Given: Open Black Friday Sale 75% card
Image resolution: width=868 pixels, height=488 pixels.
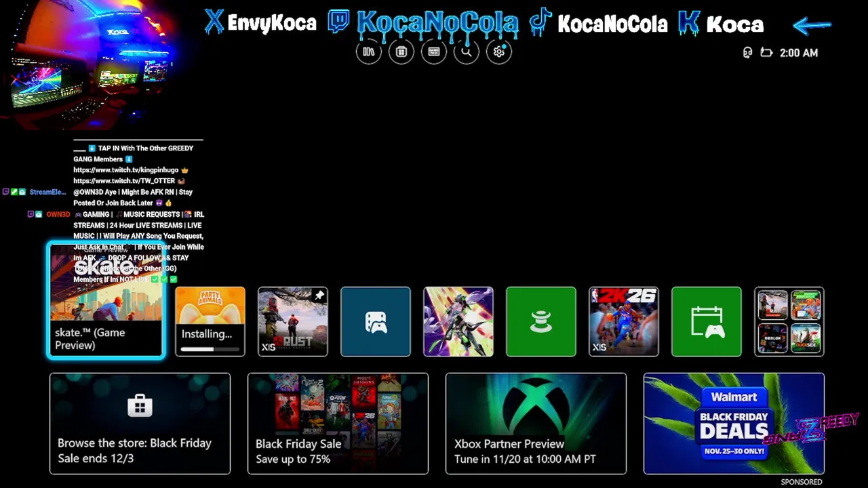Looking at the screenshot, I should 338,424.
